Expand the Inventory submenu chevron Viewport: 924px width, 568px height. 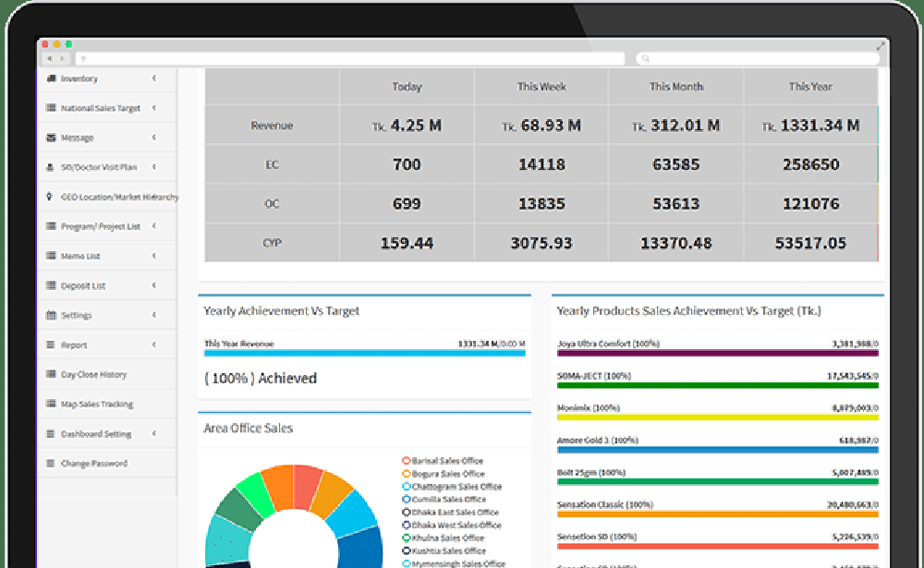[x=154, y=78]
